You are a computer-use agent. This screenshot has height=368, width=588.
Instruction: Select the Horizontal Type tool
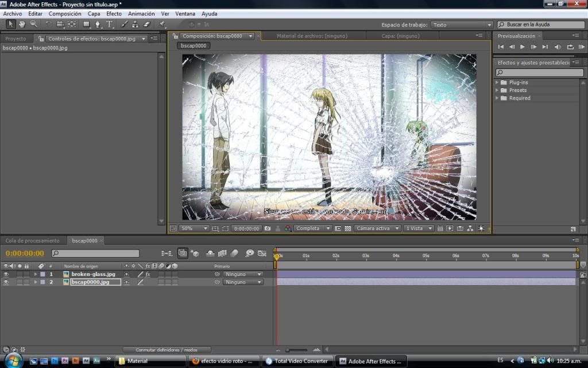110,24
